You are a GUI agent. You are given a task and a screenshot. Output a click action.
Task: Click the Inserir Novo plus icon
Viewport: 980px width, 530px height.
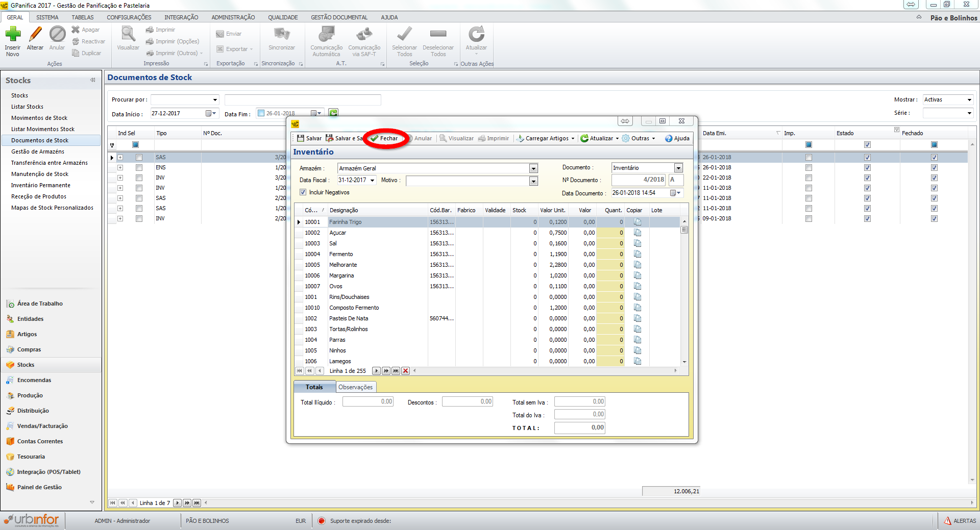pyautogui.click(x=13, y=35)
